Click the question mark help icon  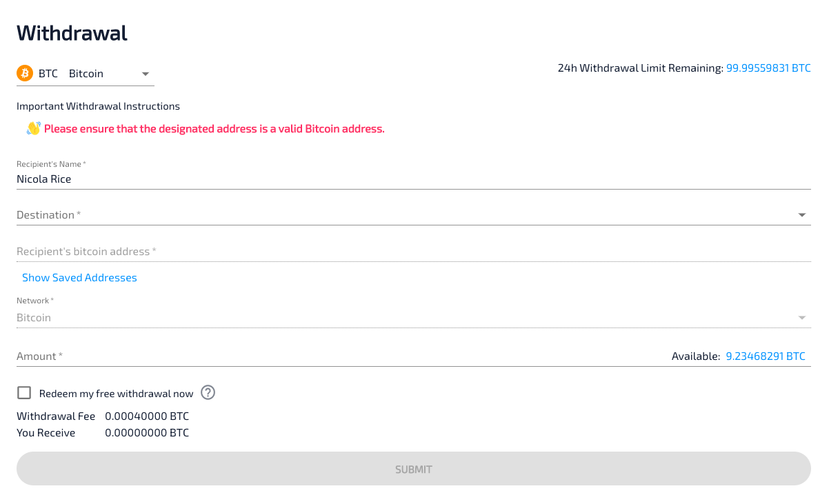pyautogui.click(x=208, y=393)
